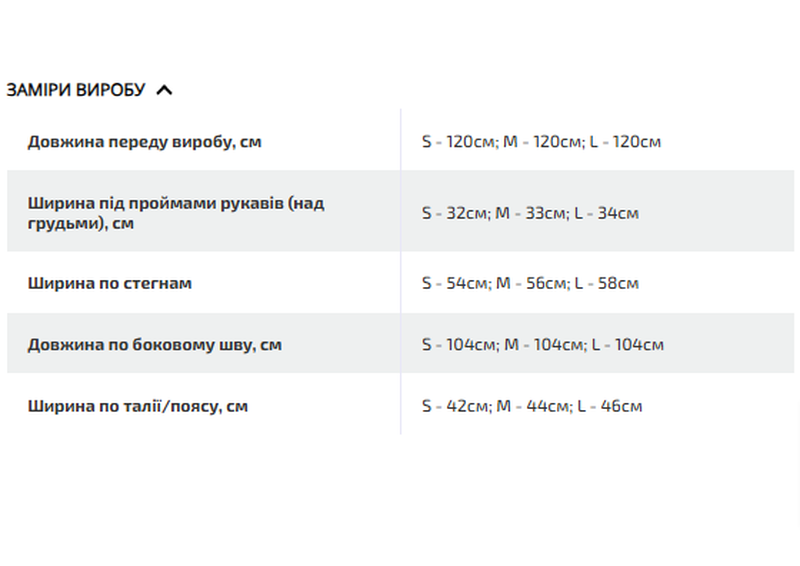The width and height of the screenshot is (800, 566).
Task: Click the L - 104см side seam value
Action: 627,345
